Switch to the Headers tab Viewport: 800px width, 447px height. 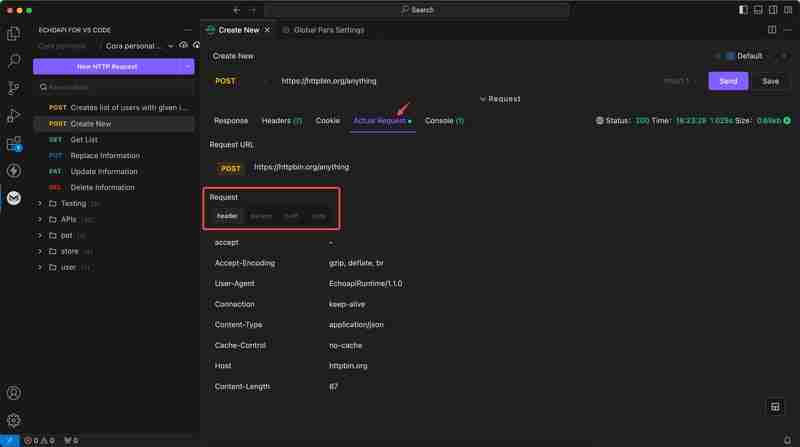pos(282,121)
